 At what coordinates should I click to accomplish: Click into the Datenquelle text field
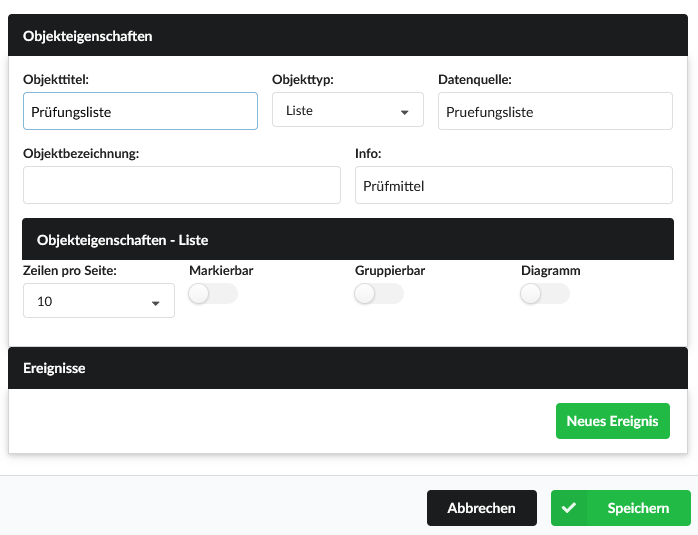[x=555, y=111]
